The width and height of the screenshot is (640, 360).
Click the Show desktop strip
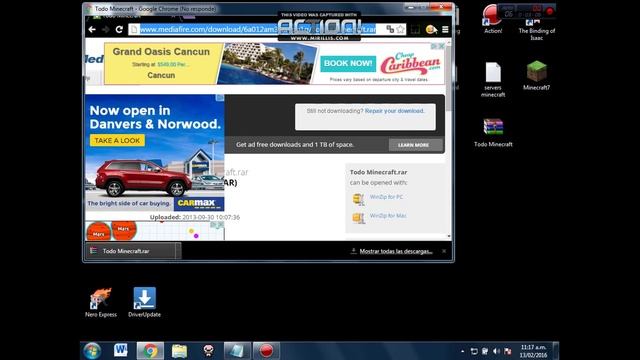click(556, 351)
